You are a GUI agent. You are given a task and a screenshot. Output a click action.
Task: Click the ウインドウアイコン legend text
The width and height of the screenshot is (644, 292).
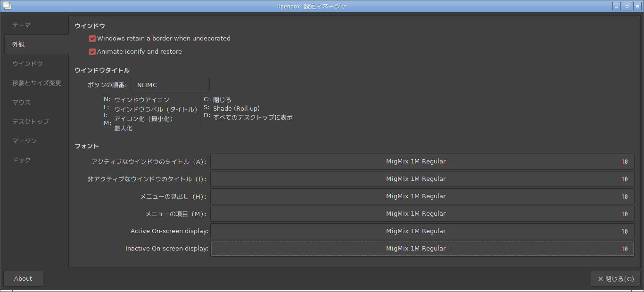tap(141, 100)
